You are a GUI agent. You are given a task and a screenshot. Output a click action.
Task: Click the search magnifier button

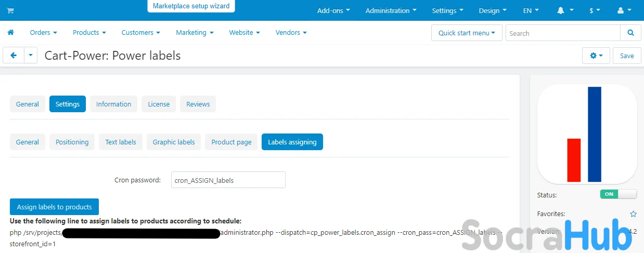click(x=630, y=33)
